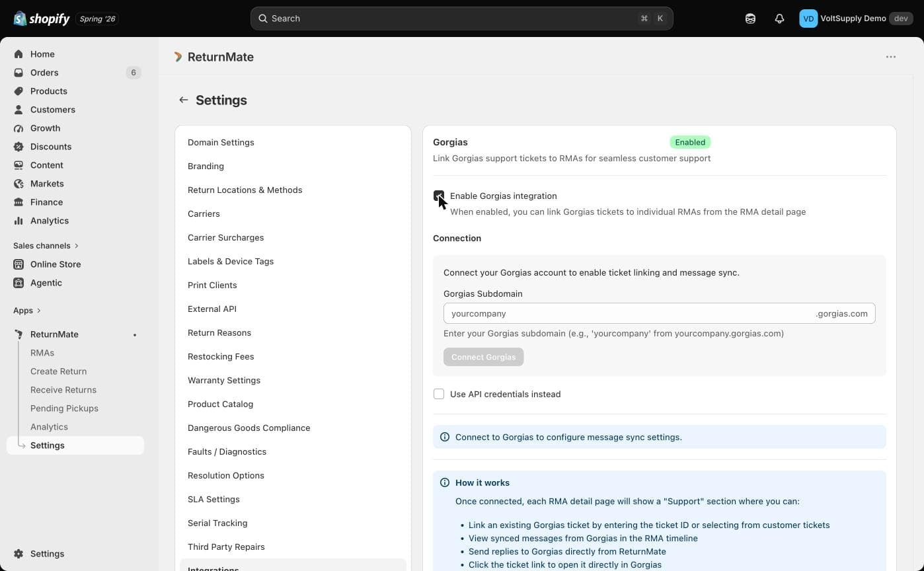Open Branding settings section

[206, 166]
